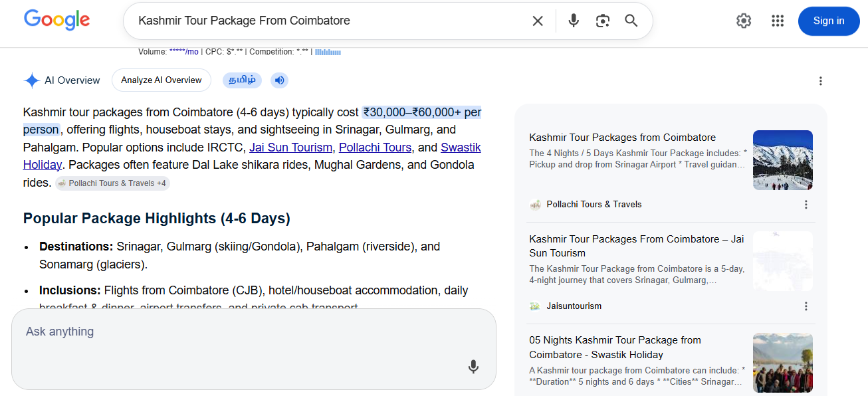Click the Ask anything input field
868x396 pixels.
pyautogui.click(x=254, y=349)
